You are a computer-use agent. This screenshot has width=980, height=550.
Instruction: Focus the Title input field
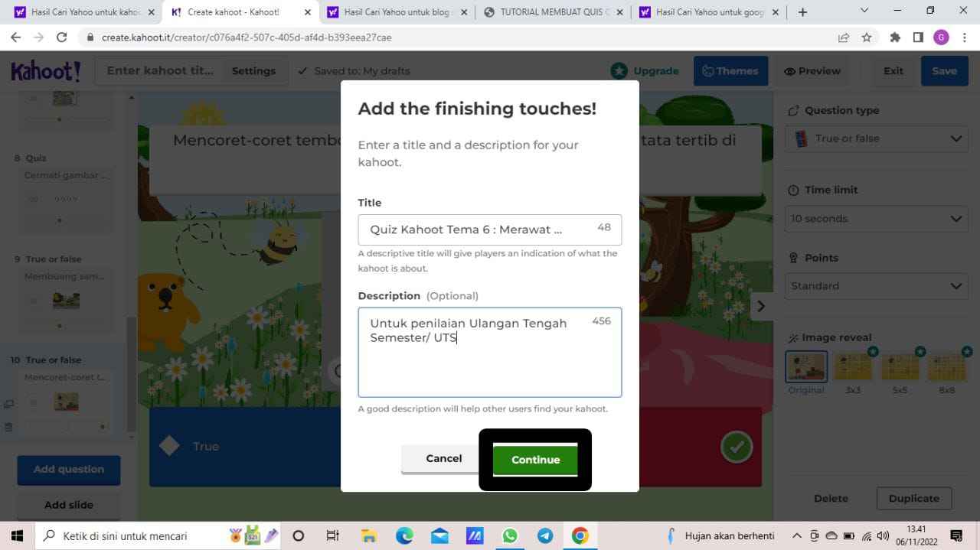coord(489,229)
